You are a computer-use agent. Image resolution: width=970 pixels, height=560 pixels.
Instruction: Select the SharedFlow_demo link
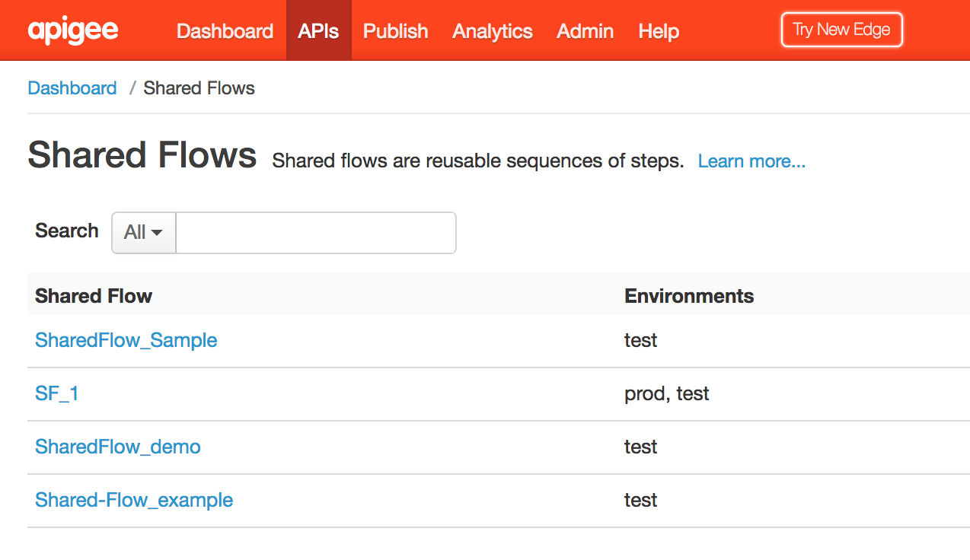pyautogui.click(x=118, y=447)
